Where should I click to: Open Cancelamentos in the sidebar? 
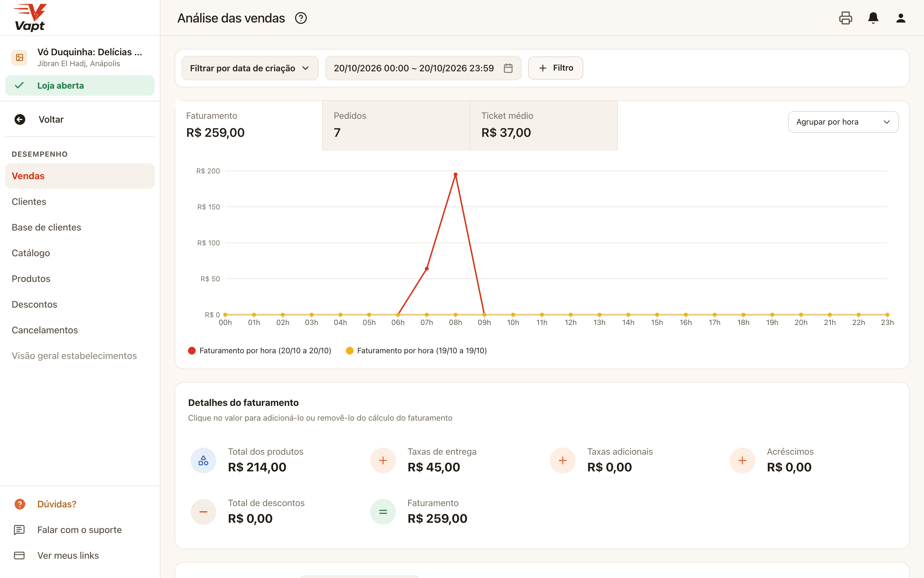pos(80,330)
